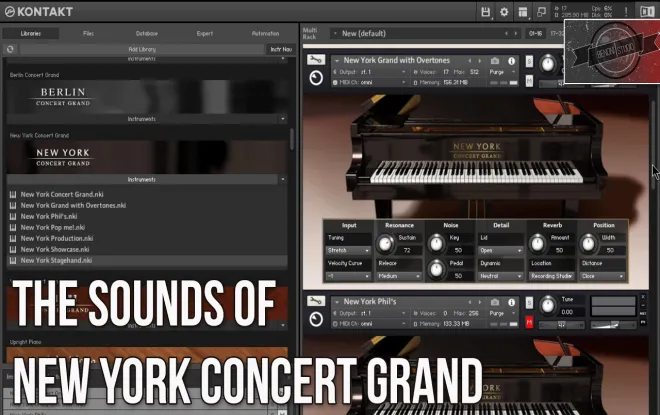Toggle the NI info panel icon
The image size is (660, 415).
click(647, 12)
